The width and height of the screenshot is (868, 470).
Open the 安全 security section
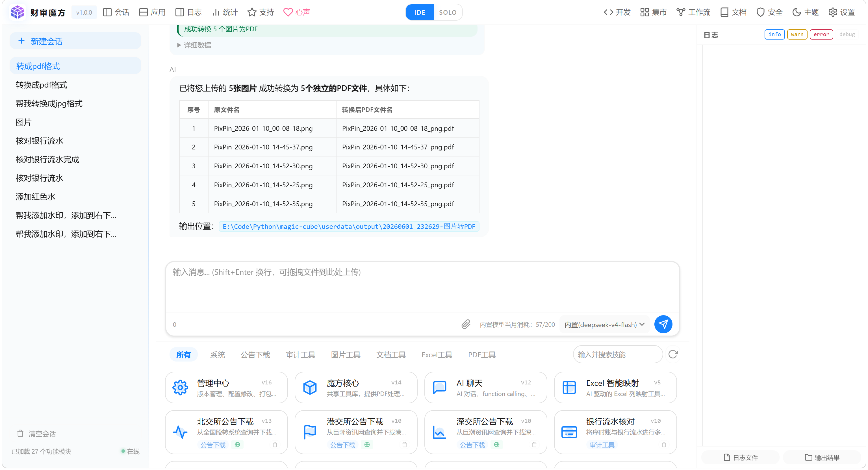tap(769, 12)
